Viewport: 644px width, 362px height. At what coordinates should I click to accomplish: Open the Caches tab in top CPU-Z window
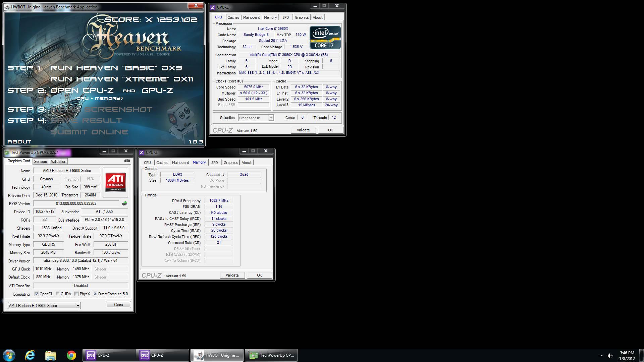[x=233, y=17]
